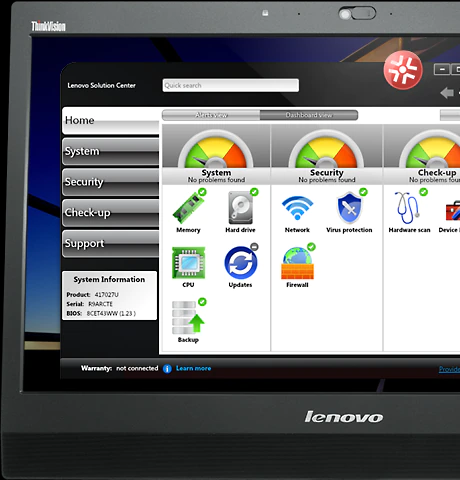Screen dimensions: 460x480
Task: Select the Network wifi icon
Action: pos(297,208)
